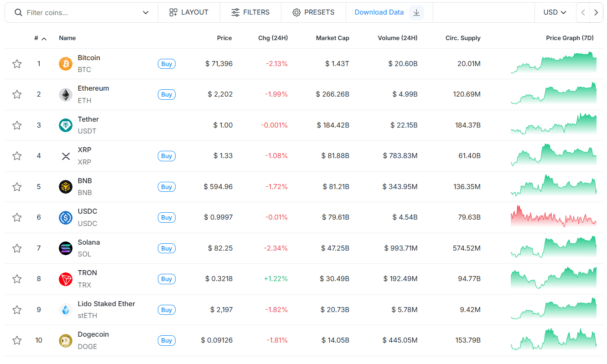Click the Download Data link

click(x=379, y=12)
